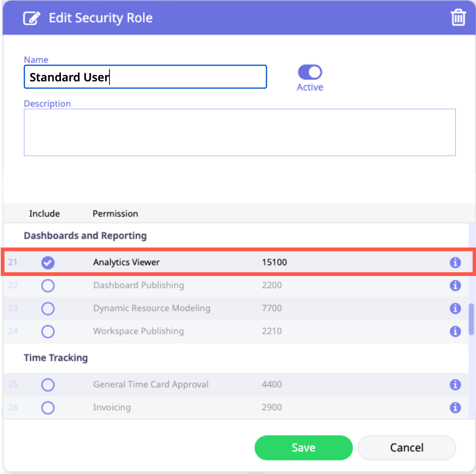The width and height of the screenshot is (476, 474).
Task: Check the Workspace Publishing permission
Action: point(48,331)
